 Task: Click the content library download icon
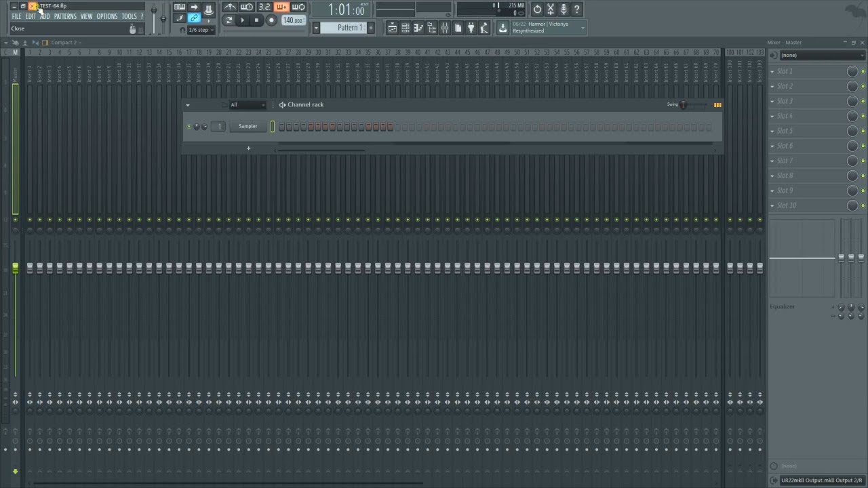click(503, 28)
